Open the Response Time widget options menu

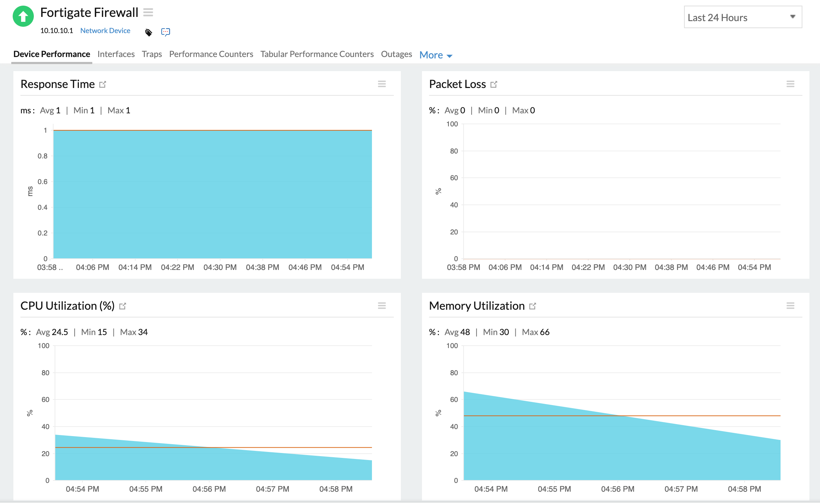point(382,84)
